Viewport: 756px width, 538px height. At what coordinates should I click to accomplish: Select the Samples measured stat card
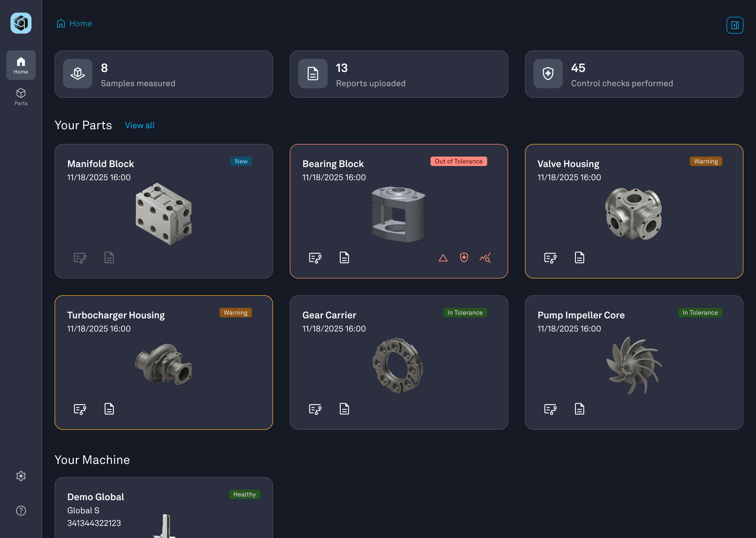164,74
